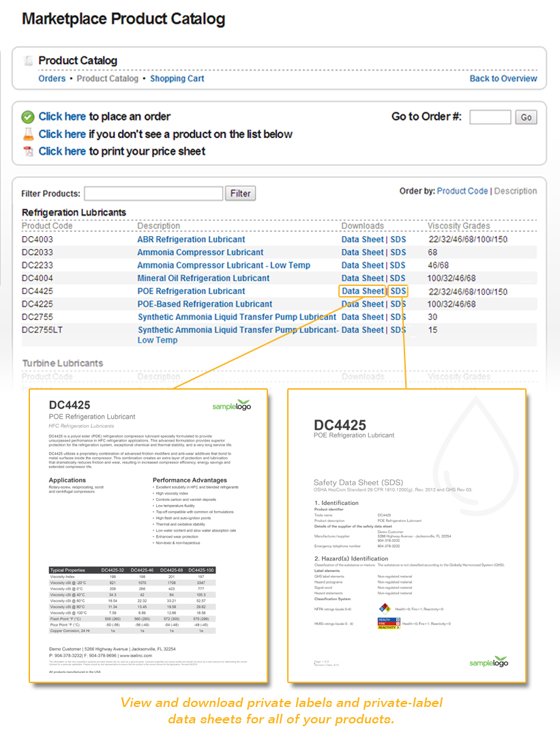
Task: Download Data Sheet for DC2755
Action: pyautogui.click(x=363, y=317)
